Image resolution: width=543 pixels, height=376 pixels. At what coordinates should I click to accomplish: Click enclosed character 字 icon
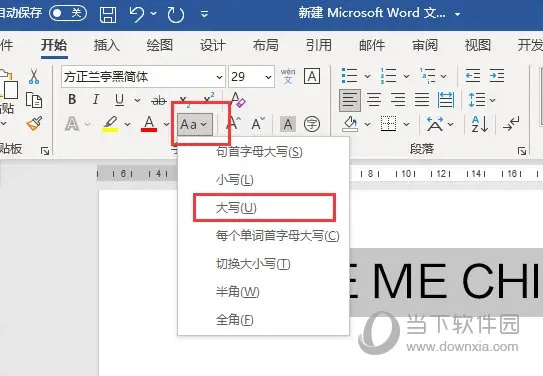point(312,124)
